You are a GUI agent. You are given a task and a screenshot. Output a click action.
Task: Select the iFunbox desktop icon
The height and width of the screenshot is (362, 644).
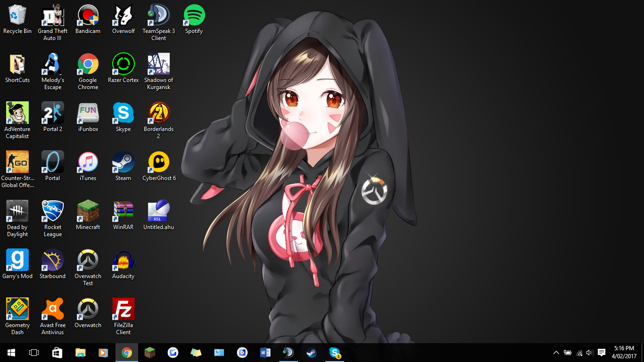(x=88, y=118)
